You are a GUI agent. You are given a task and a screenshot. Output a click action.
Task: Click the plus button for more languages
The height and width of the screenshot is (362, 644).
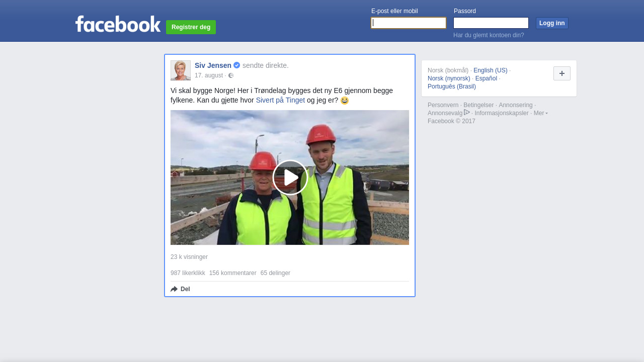point(561,73)
